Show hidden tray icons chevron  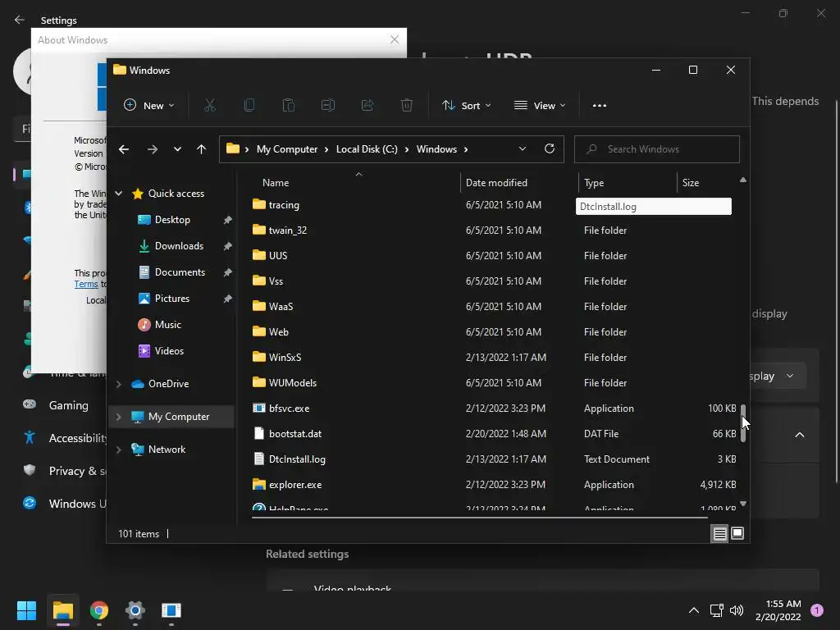pyautogui.click(x=694, y=610)
